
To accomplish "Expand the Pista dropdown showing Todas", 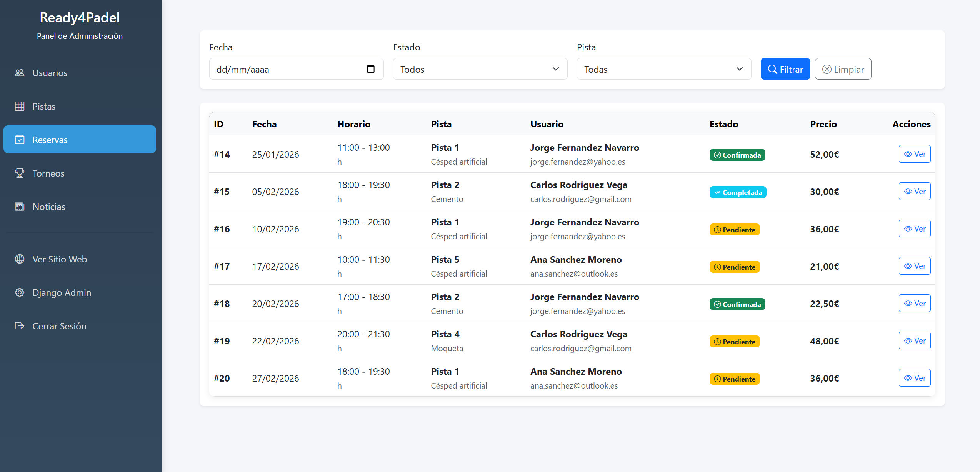I will [663, 69].
